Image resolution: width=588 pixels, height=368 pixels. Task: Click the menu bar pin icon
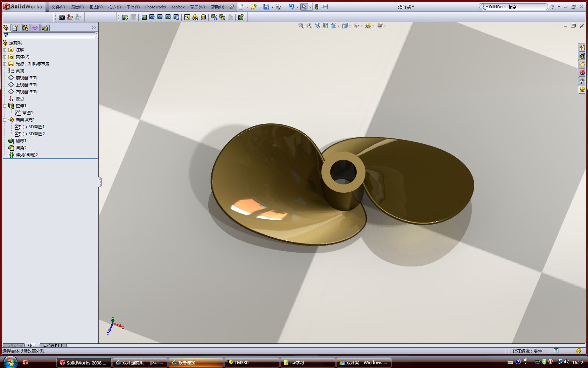click(x=231, y=7)
